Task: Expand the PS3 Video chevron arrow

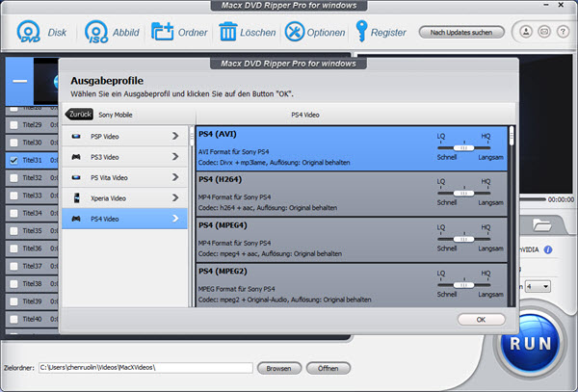Action: tap(175, 157)
